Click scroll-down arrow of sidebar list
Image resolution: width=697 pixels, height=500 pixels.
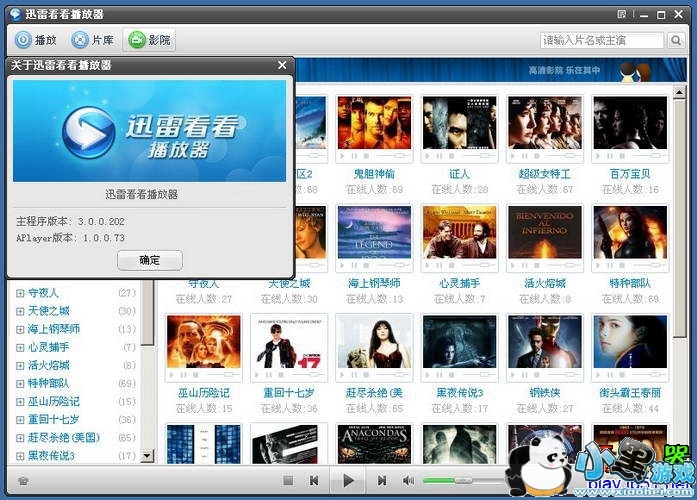[x=147, y=456]
